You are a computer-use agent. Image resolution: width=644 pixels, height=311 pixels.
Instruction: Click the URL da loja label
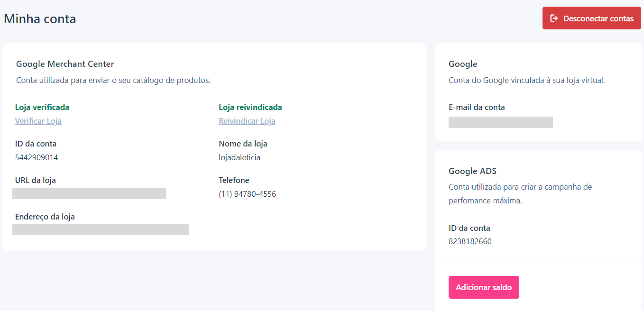(x=36, y=180)
